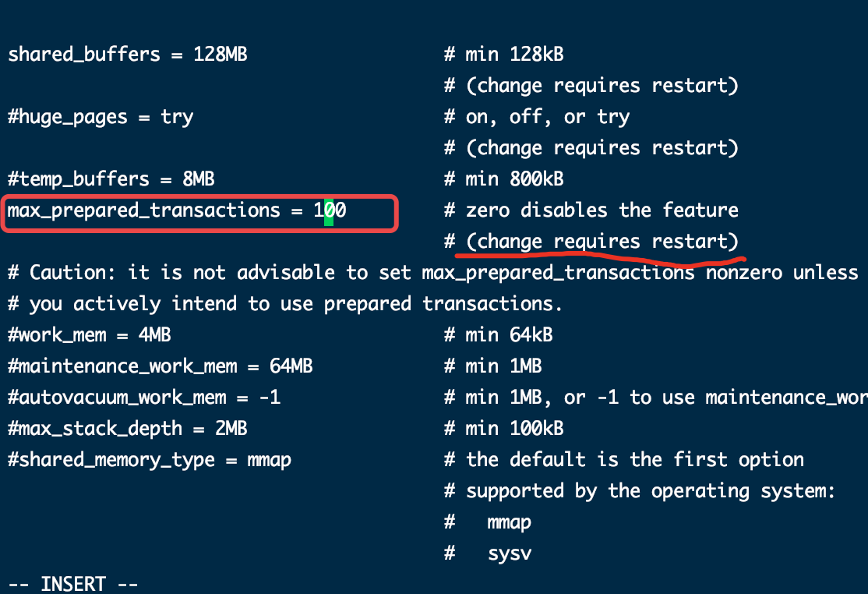This screenshot has width=868, height=594.
Task: Click the 'supported by the operating system' comment
Action: click(x=640, y=491)
